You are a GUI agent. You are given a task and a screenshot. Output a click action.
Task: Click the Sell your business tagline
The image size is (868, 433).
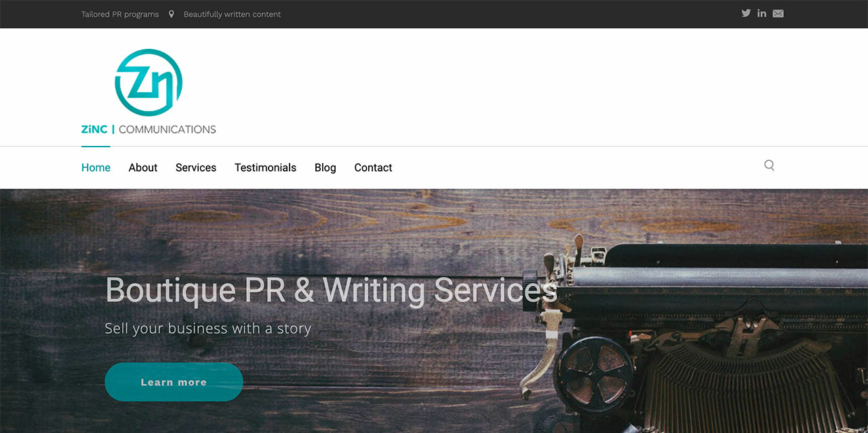[208, 328]
